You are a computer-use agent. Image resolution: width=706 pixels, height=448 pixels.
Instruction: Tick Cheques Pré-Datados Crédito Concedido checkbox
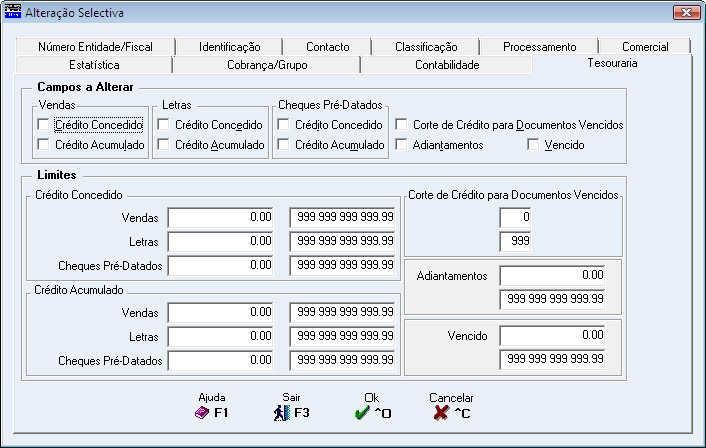click(283, 124)
